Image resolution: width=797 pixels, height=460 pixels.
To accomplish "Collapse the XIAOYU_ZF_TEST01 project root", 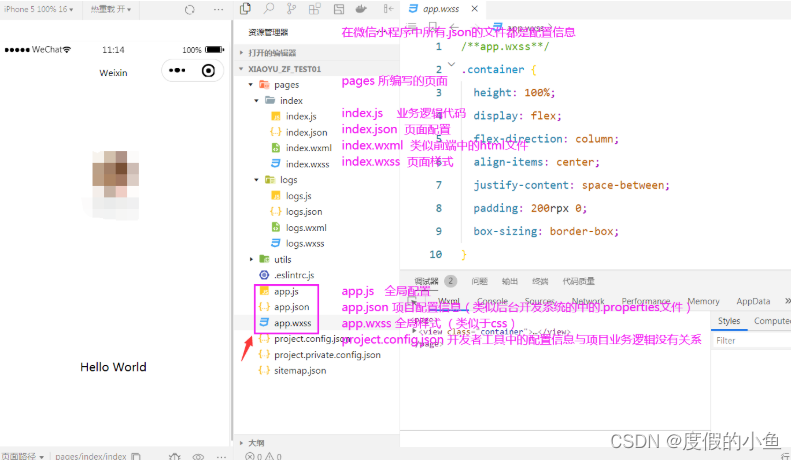I will (x=241, y=69).
